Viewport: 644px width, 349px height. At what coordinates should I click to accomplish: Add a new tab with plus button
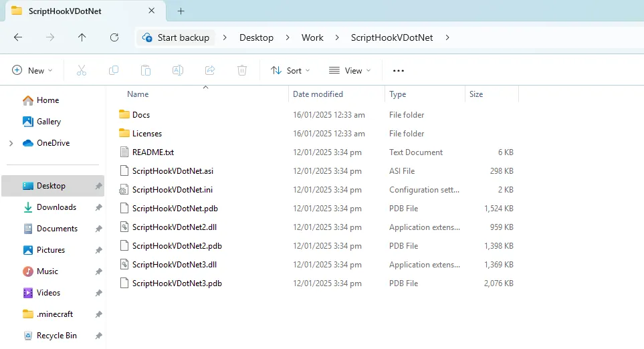(181, 11)
